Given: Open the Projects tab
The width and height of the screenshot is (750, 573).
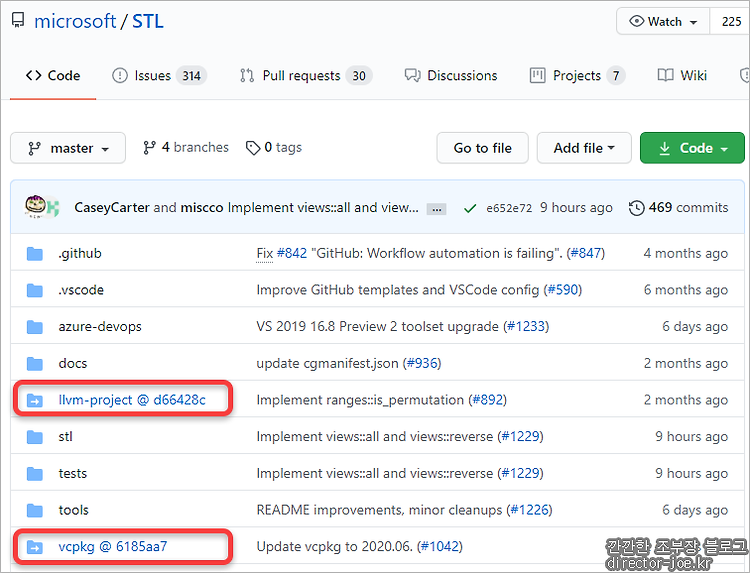Looking at the screenshot, I should (577, 76).
